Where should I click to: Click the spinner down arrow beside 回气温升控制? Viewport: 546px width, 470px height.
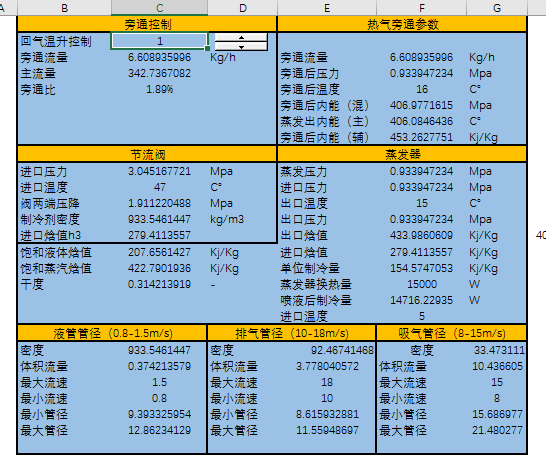click(241, 46)
